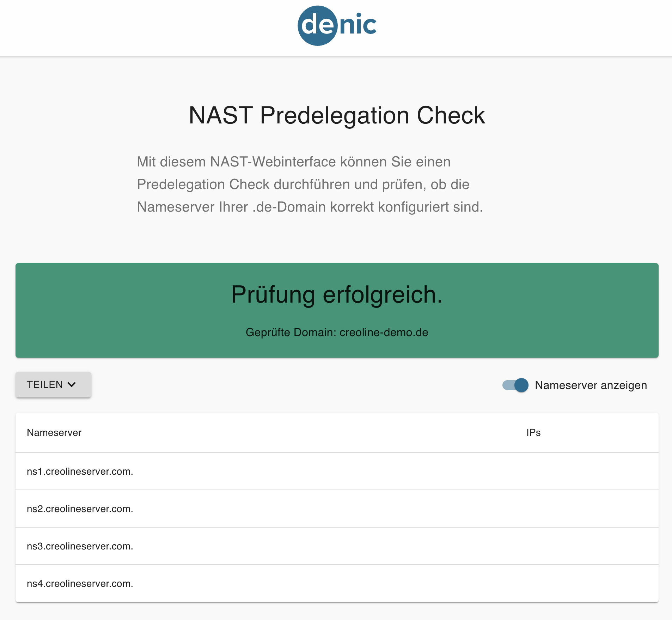Toggle the Nameserver anzeigen switch
Image resolution: width=672 pixels, height=620 pixels.
[x=515, y=385]
